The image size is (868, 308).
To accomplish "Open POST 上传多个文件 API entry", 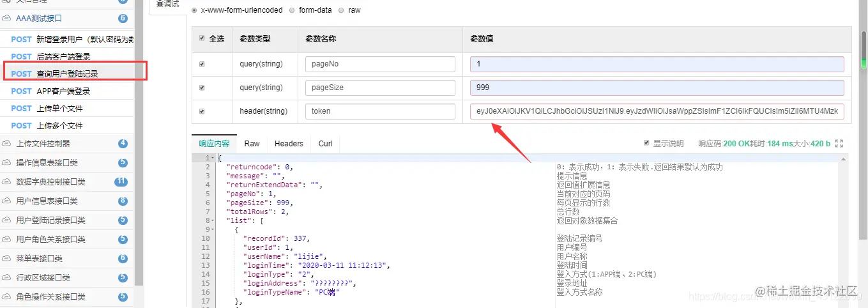I will [x=67, y=126].
